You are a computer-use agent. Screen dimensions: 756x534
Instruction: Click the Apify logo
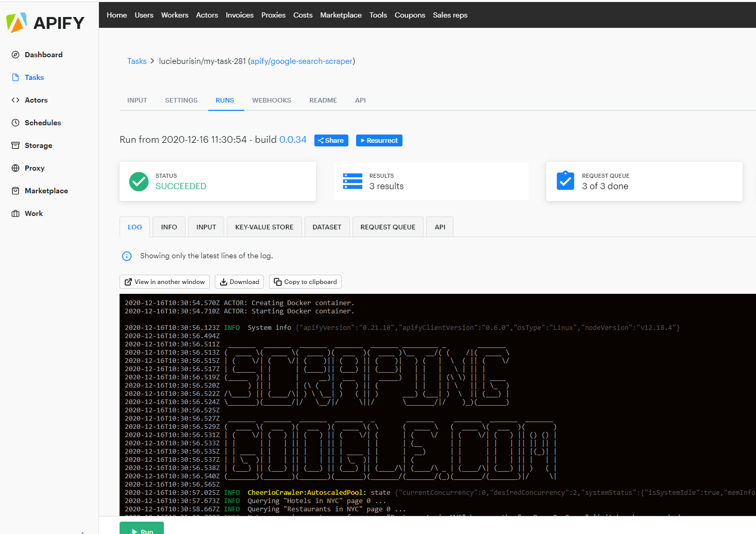45,23
